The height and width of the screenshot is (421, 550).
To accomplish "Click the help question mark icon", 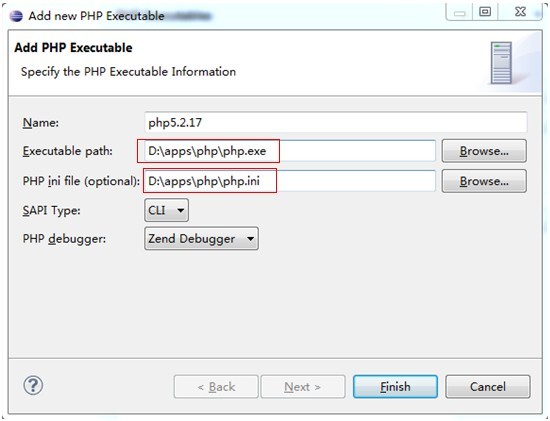I will pos(33,386).
